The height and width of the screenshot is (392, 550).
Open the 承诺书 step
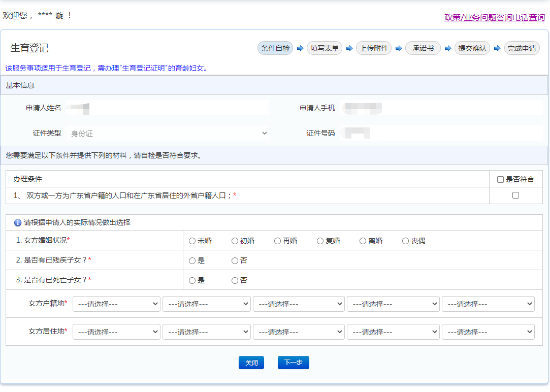pyautogui.click(x=423, y=48)
